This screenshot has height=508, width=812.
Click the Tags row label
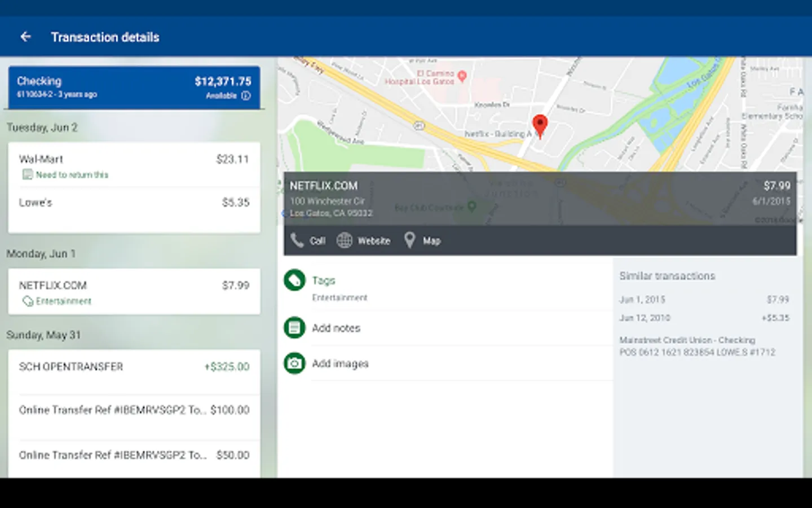(324, 281)
